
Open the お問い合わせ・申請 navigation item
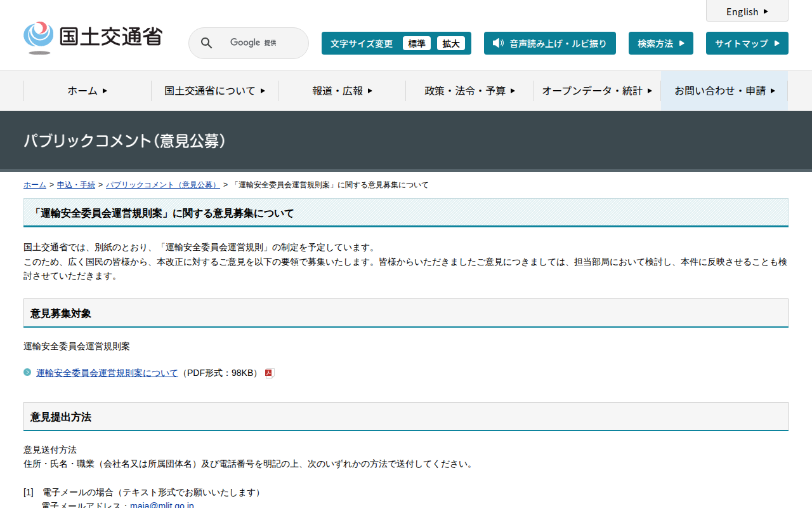click(x=724, y=91)
